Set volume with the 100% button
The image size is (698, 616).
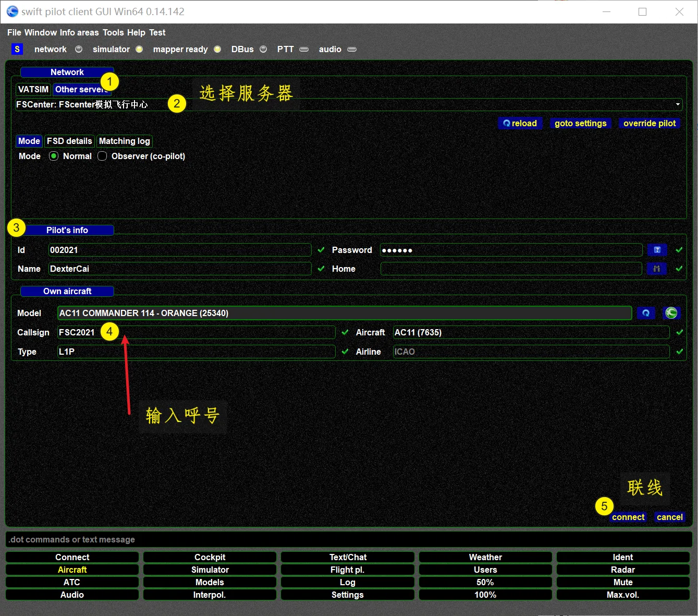point(485,595)
